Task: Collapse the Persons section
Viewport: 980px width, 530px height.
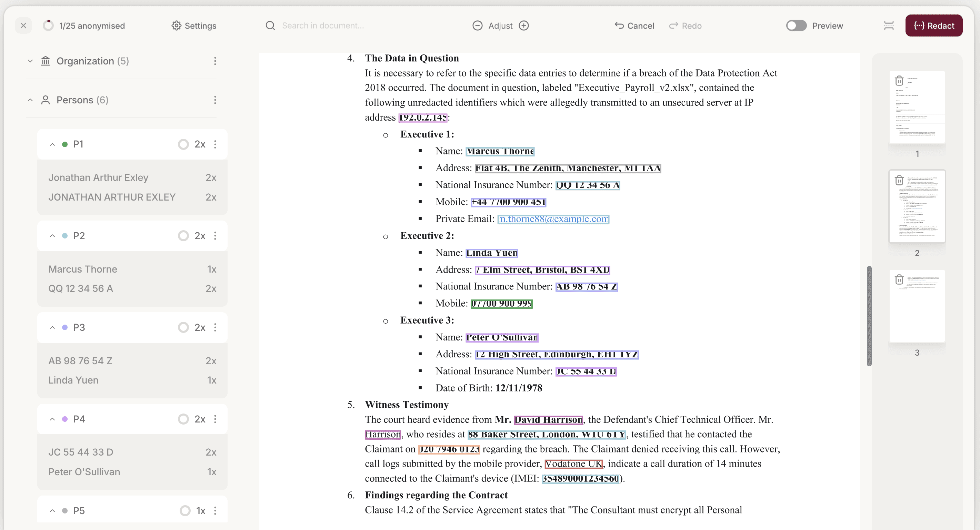Action: click(30, 100)
